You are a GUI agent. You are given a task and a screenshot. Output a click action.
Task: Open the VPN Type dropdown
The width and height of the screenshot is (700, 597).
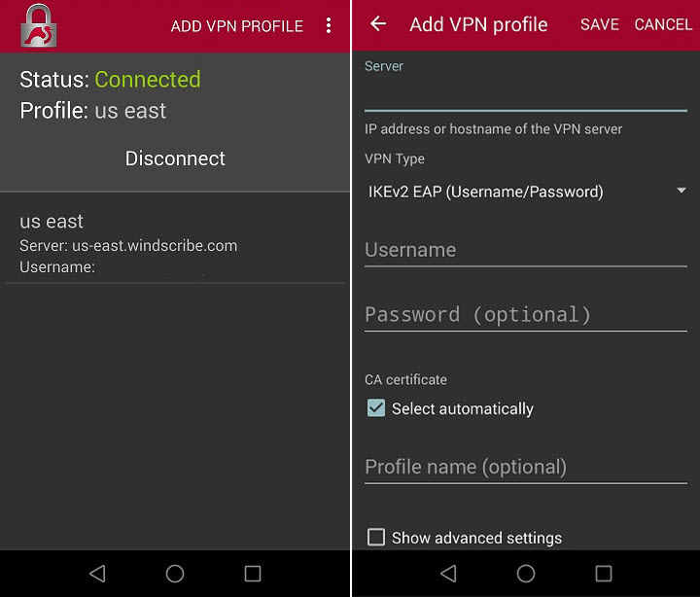(526, 192)
